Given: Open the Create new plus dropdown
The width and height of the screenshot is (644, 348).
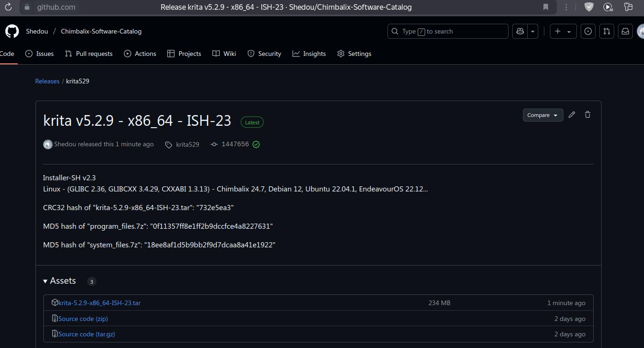Looking at the screenshot, I should (x=563, y=31).
